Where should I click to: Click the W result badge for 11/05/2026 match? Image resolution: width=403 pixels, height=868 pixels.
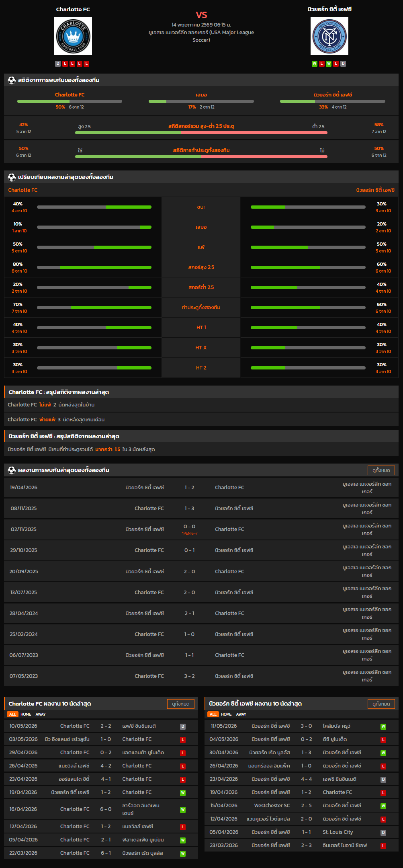[x=383, y=726]
